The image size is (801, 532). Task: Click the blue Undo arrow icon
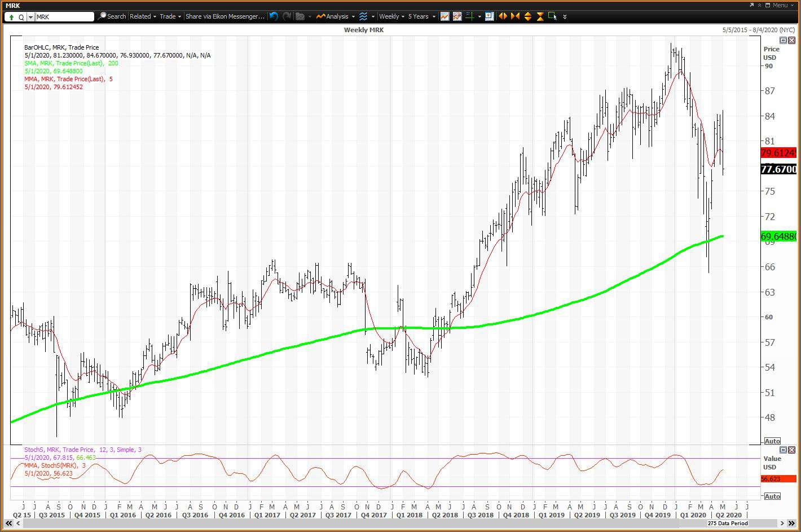(x=274, y=16)
